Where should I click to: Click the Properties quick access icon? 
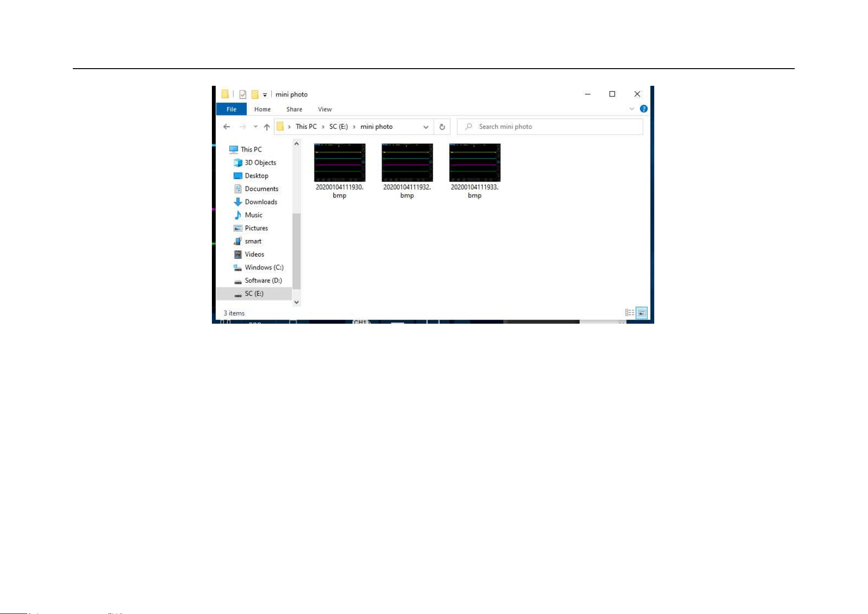click(243, 94)
